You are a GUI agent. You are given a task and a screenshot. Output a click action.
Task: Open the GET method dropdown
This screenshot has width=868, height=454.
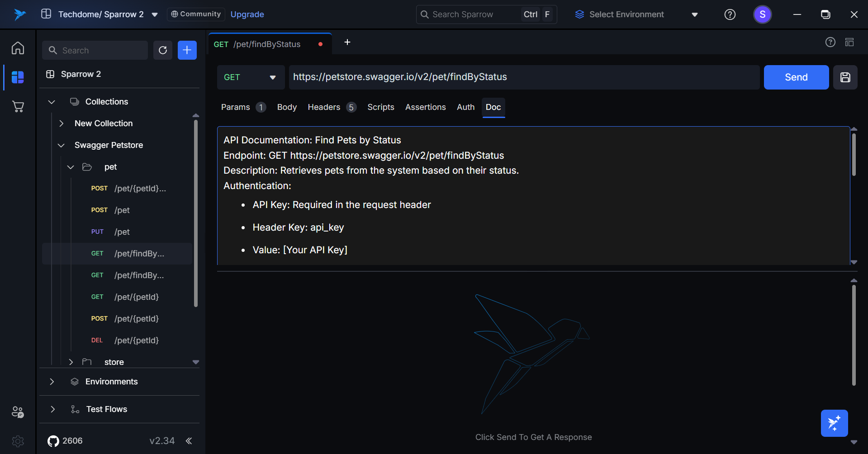tap(250, 77)
